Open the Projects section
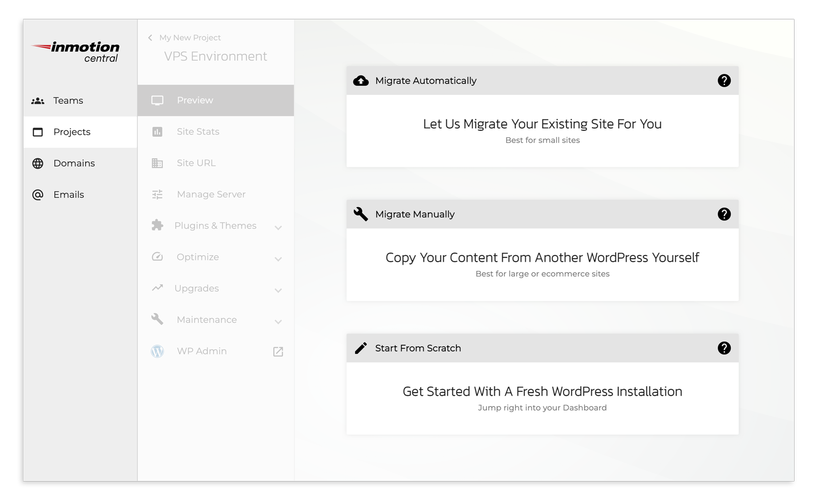This screenshot has height=504, width=817. click(80, 132)
